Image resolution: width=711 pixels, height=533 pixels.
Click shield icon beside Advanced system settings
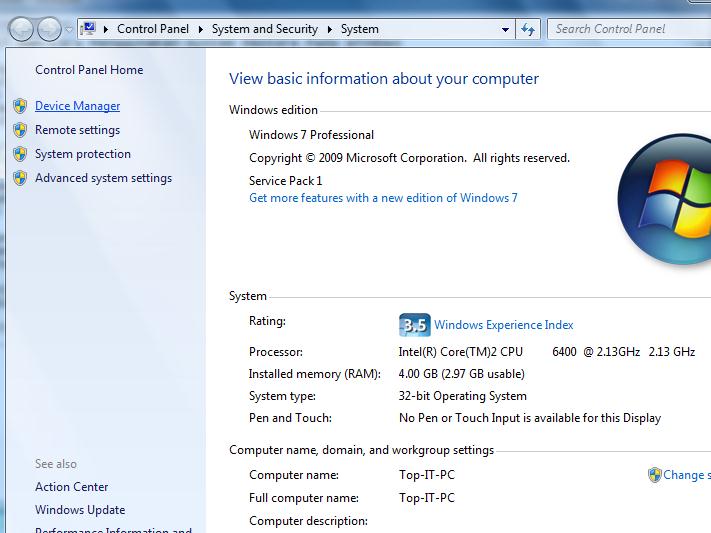coord(20,178)
